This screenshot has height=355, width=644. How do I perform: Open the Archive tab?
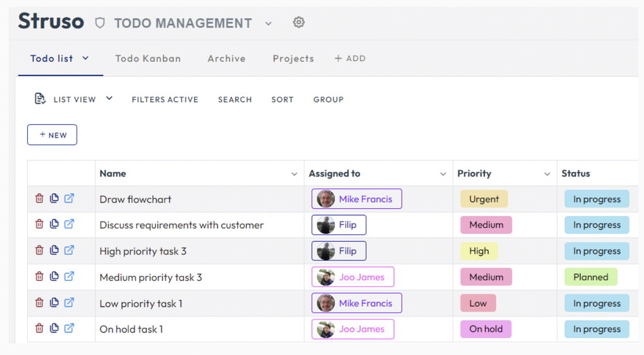(226, 59)
